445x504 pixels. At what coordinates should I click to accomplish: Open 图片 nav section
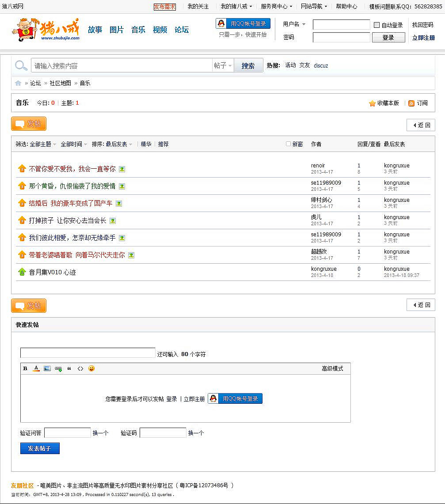117,30
